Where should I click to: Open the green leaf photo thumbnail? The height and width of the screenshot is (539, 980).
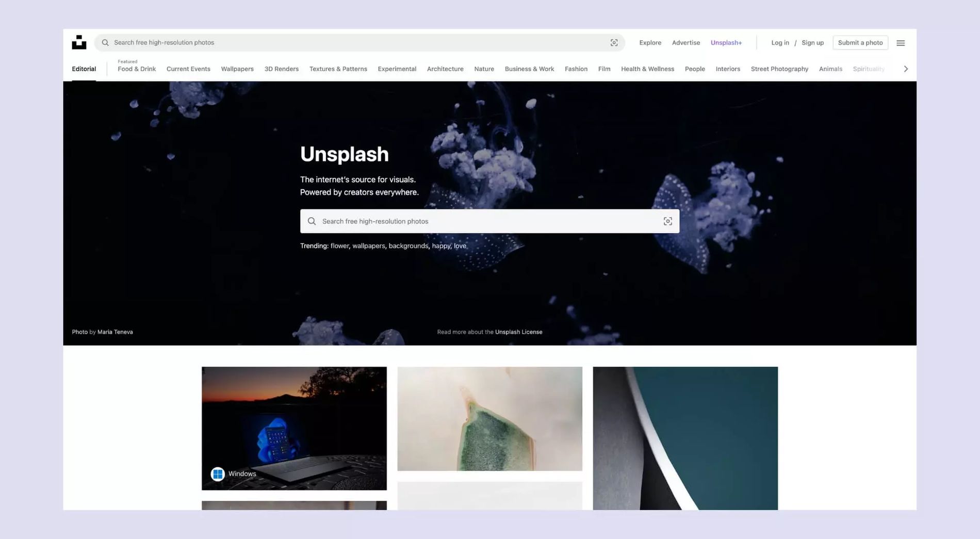point(489,418)
